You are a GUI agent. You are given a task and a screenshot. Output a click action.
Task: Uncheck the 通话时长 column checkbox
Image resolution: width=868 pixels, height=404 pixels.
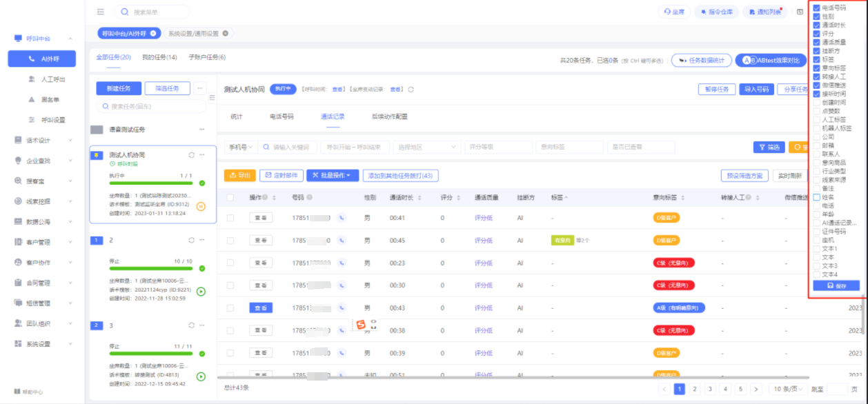point(817,25)
